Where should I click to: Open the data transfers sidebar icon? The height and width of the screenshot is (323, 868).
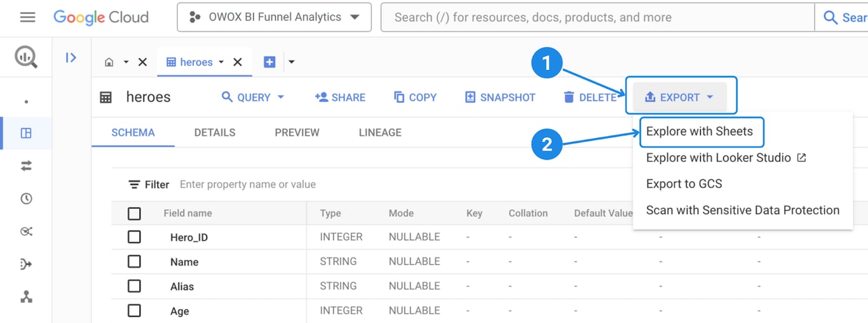click(26, 166)
